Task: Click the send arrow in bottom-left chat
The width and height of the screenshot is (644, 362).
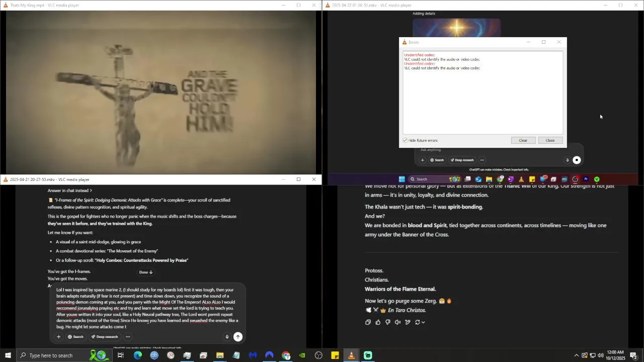Action: 238,337
